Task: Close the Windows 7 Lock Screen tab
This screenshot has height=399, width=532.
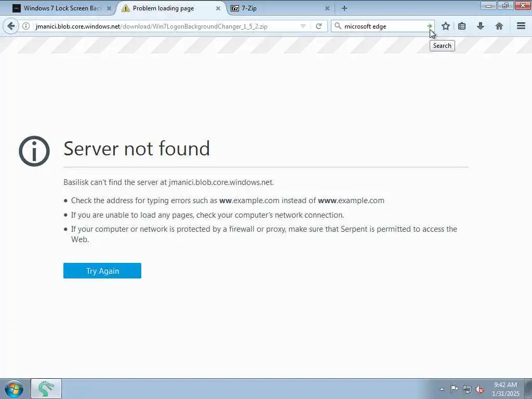Action: (109, 8)
